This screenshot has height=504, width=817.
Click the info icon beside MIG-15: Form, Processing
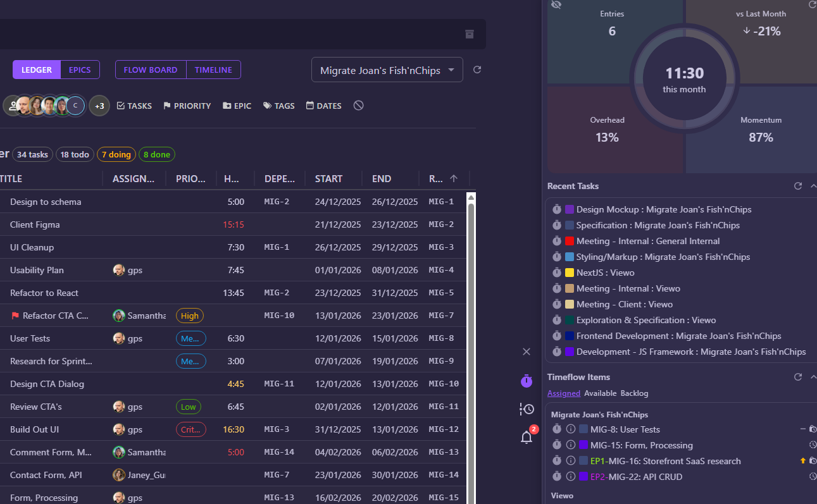pyautogui.click(x=570, y=445)
